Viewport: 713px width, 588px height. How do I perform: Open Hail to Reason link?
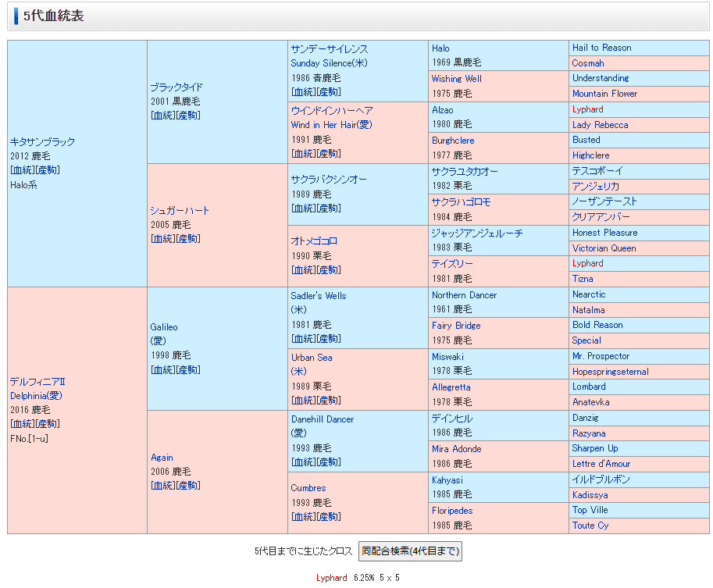point(601,48)
